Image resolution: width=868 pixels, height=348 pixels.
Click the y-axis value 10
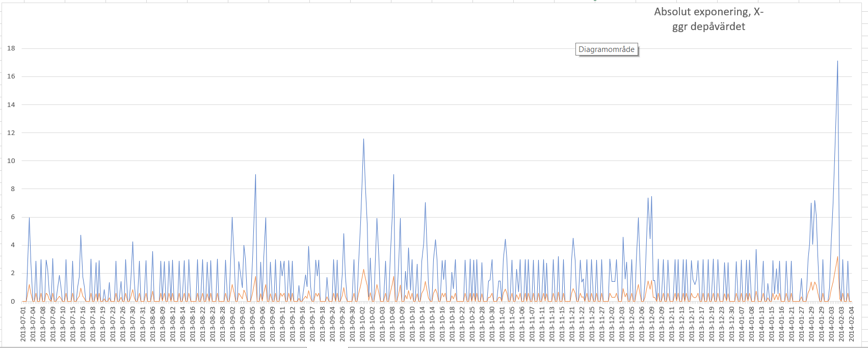coord(11,161)
